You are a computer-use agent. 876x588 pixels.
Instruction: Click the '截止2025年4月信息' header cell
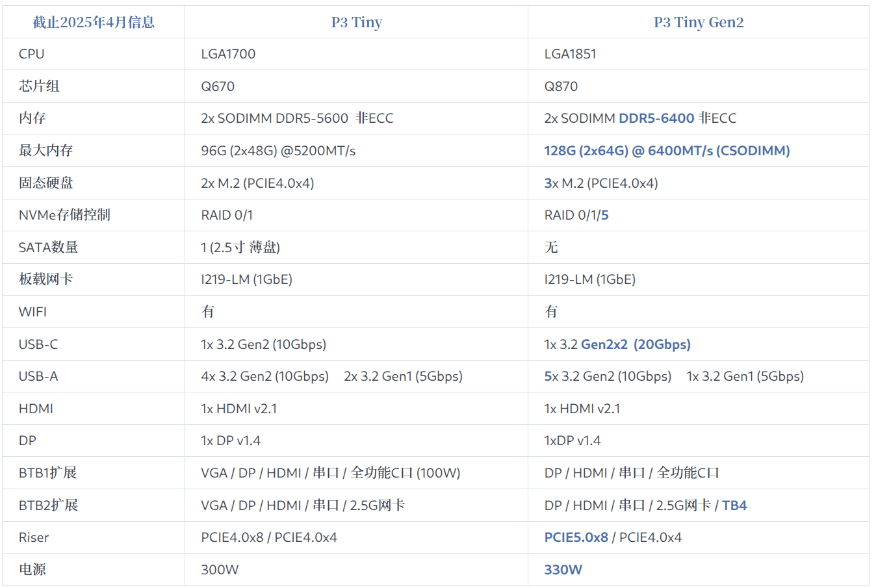click(x=94, y=22)
